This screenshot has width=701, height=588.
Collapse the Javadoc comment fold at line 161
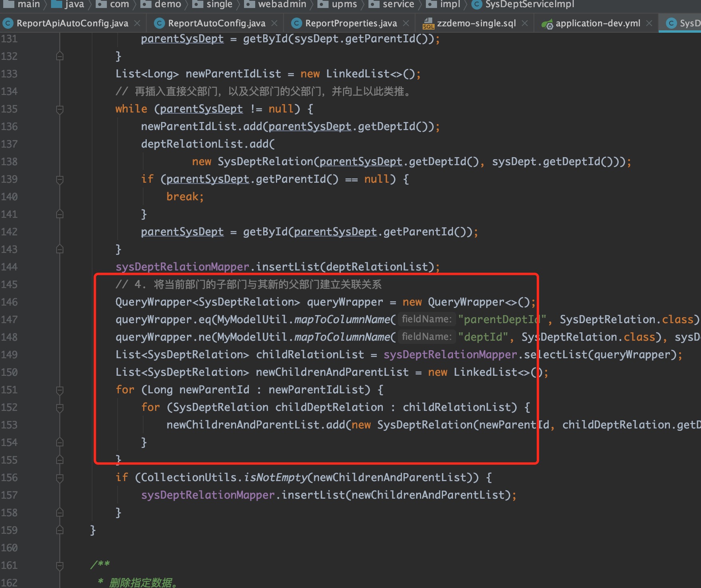(x=60, y=566)
